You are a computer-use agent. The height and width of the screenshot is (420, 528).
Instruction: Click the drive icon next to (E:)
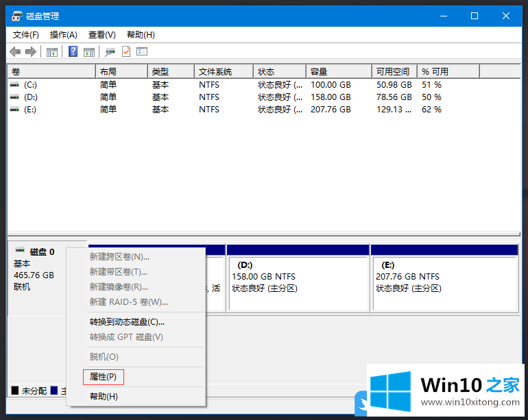pos(14,110)
